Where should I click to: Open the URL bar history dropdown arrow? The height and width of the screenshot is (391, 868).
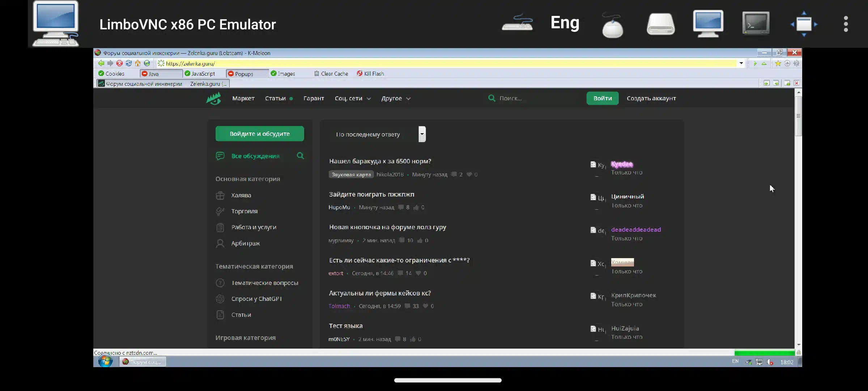[741, 63]
